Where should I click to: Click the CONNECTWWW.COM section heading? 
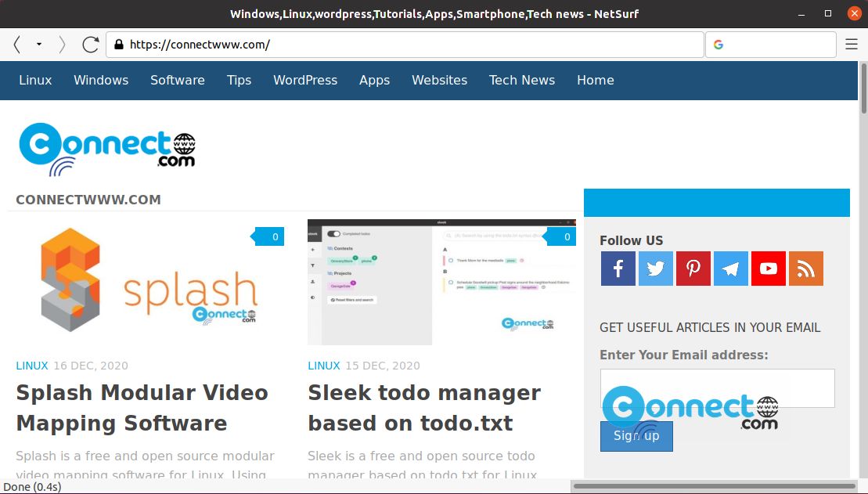tap(88, 200)
